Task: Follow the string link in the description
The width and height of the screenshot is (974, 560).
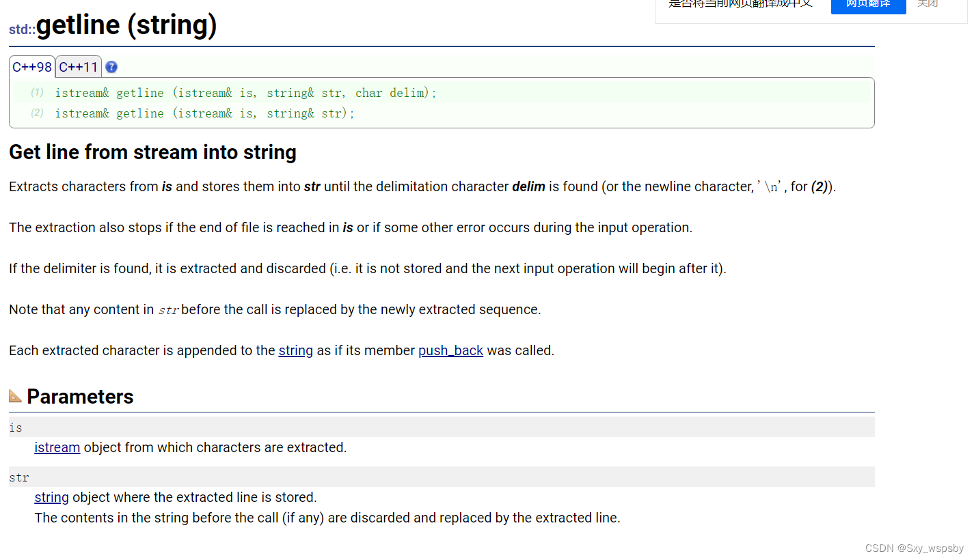Action: click(x=295, y=350)
